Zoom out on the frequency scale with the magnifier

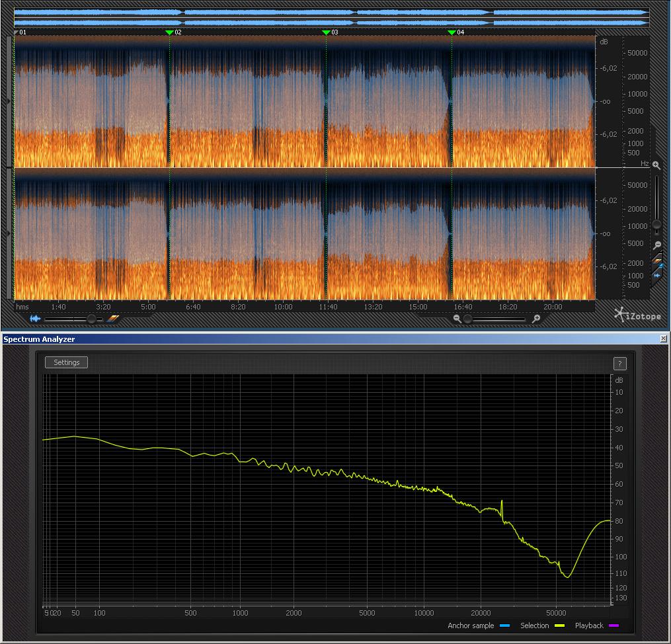click(657, 245)
